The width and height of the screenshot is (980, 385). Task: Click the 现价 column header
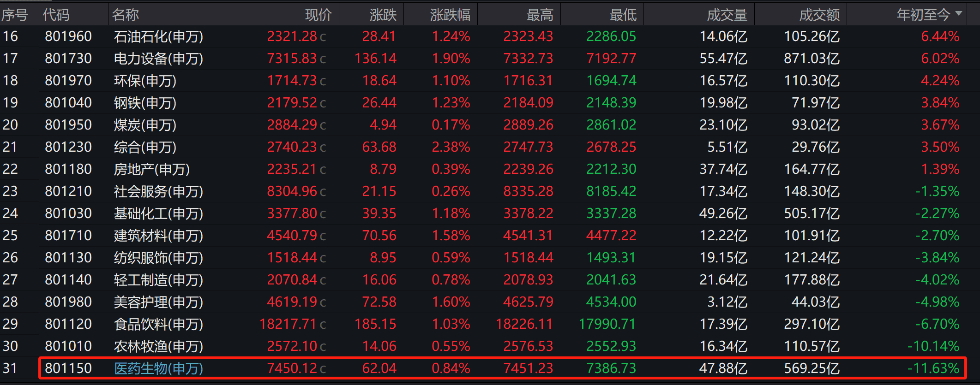[319, 15]
